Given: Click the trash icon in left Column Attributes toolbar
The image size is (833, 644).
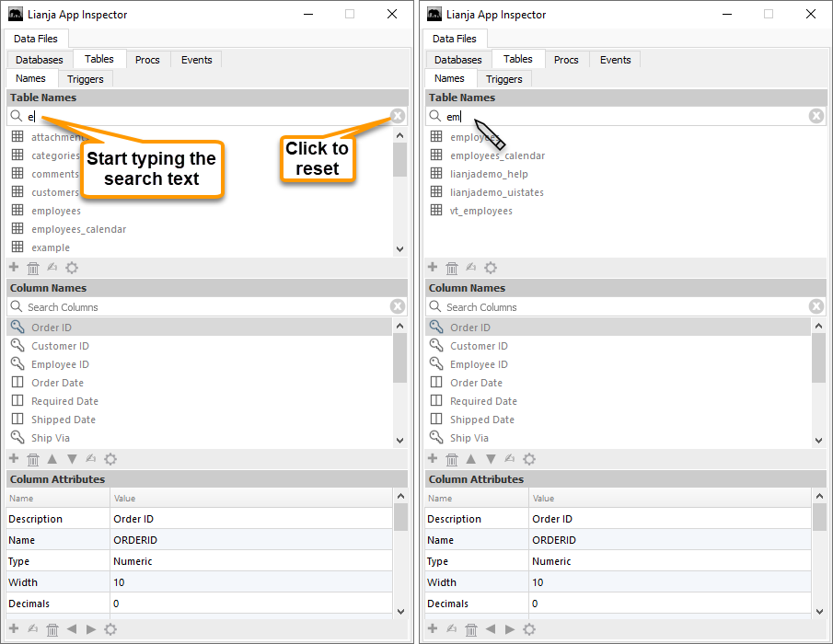Looking at the screenshot, I should [52, 629].
